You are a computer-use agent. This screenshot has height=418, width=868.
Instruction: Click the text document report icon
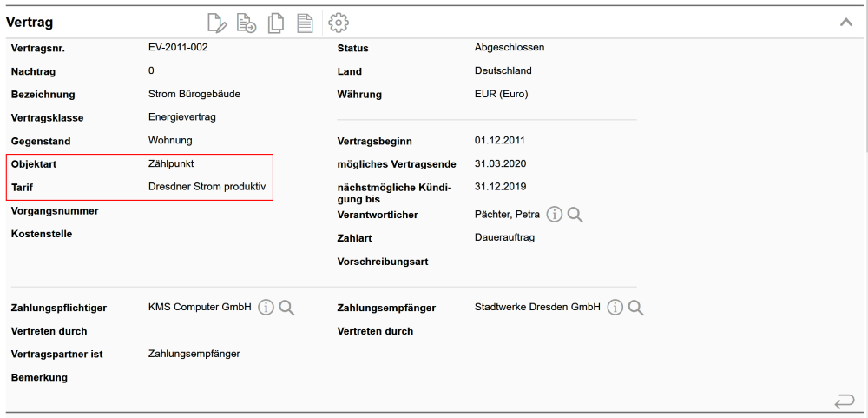(305, 23)
